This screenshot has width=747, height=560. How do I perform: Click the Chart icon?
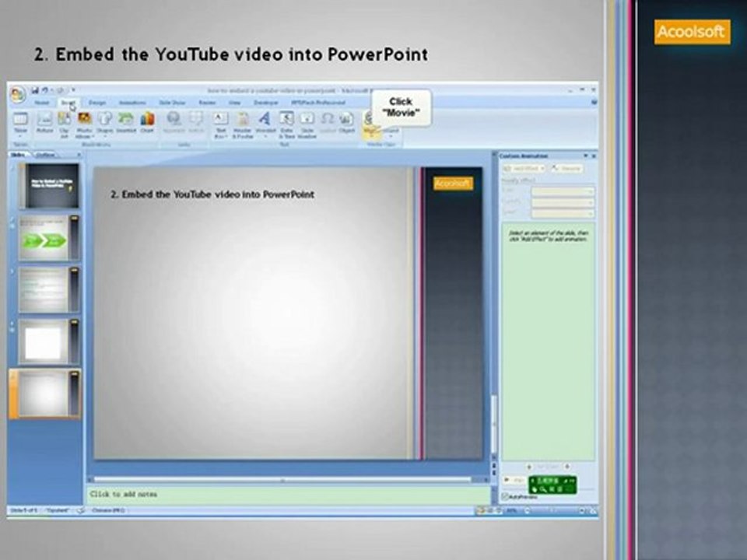[147, 122]
